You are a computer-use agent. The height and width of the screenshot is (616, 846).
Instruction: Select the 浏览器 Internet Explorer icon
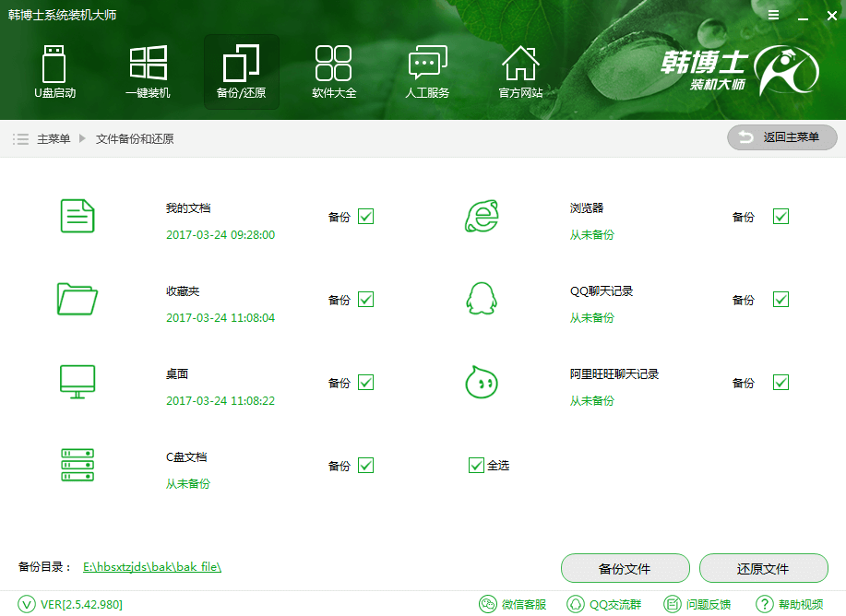pyautogui.click(x=481, y=216)
